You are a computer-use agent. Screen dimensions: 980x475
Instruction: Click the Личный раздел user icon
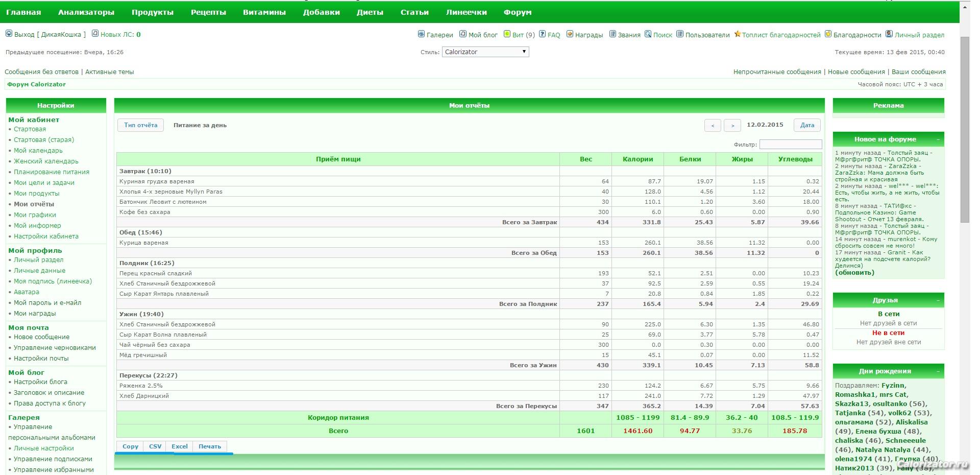[x=889, y=34]
